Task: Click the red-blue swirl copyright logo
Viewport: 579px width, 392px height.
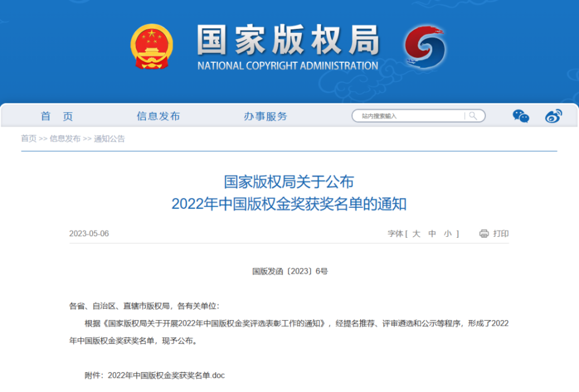Action: click(425, 46)
